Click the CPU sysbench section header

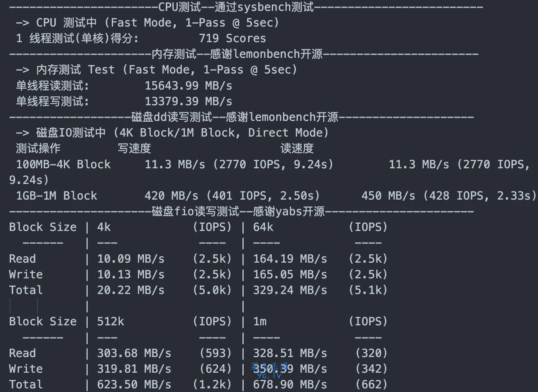pyautogui.click(x=236, y=7)
